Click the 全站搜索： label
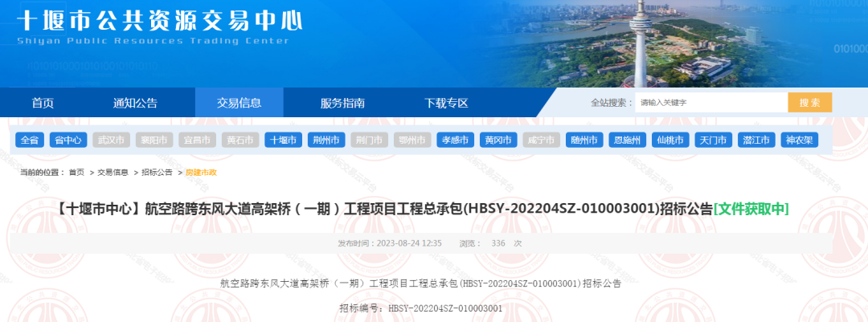Viewport: 868px width, 322px height. [x=612, y=103]
